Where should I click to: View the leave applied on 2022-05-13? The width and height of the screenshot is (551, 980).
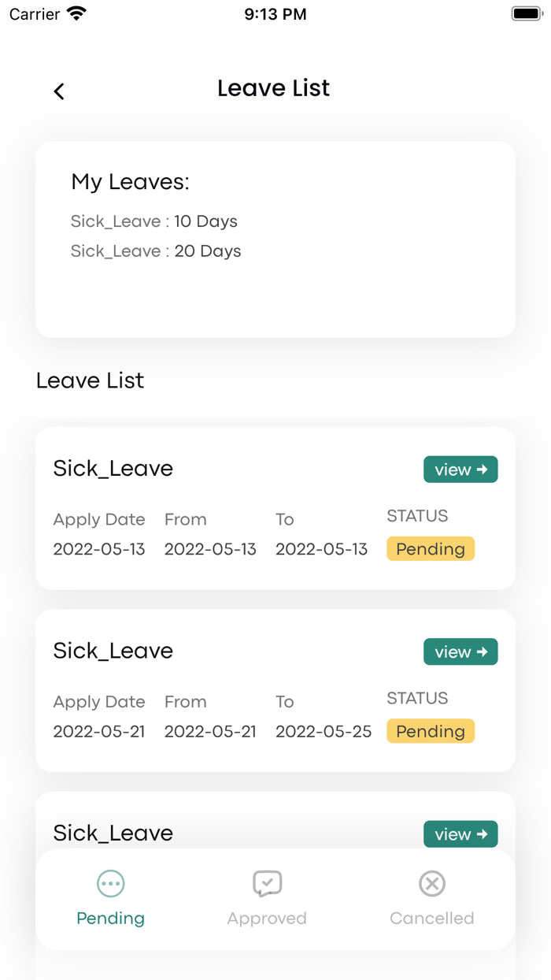coord(460,470)
